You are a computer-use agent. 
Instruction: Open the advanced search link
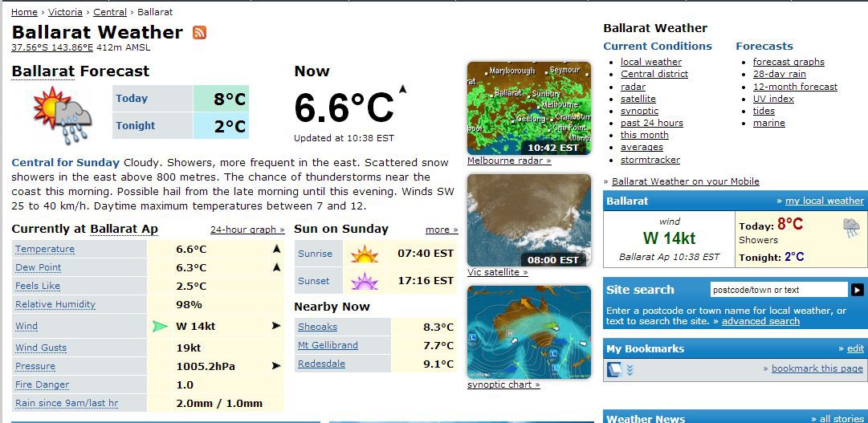point(760,321)
